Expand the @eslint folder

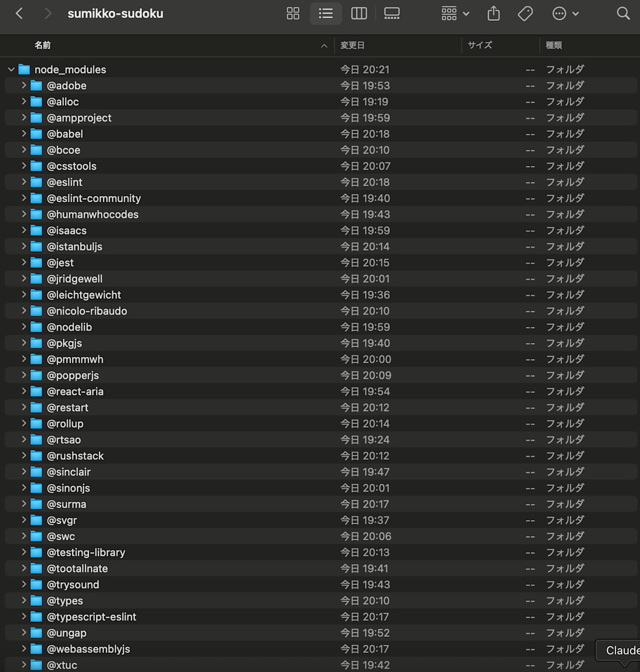[23, 182]
